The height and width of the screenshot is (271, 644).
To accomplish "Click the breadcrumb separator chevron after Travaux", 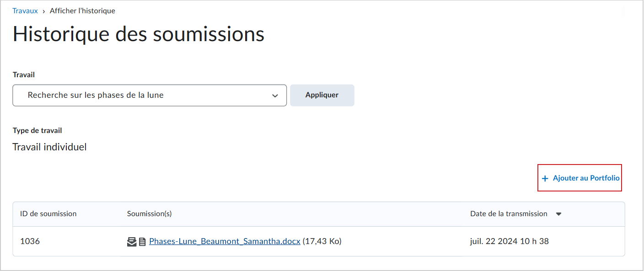I will click(44, 11).
